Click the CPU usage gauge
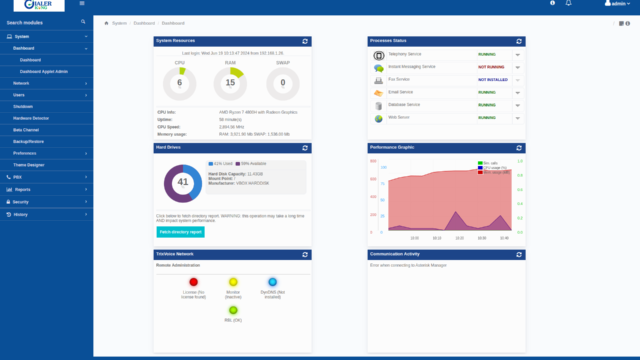The image size is (640, 360). pos(180,84)
